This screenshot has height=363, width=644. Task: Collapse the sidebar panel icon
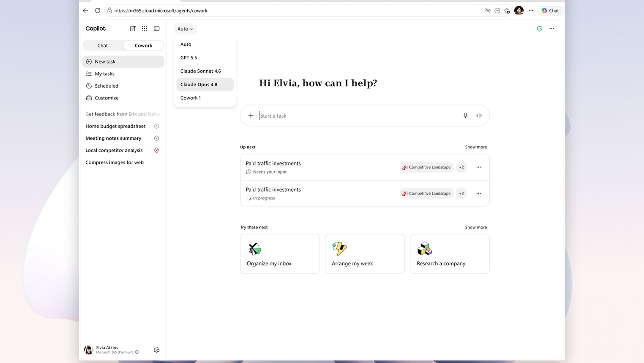point(157,29)
